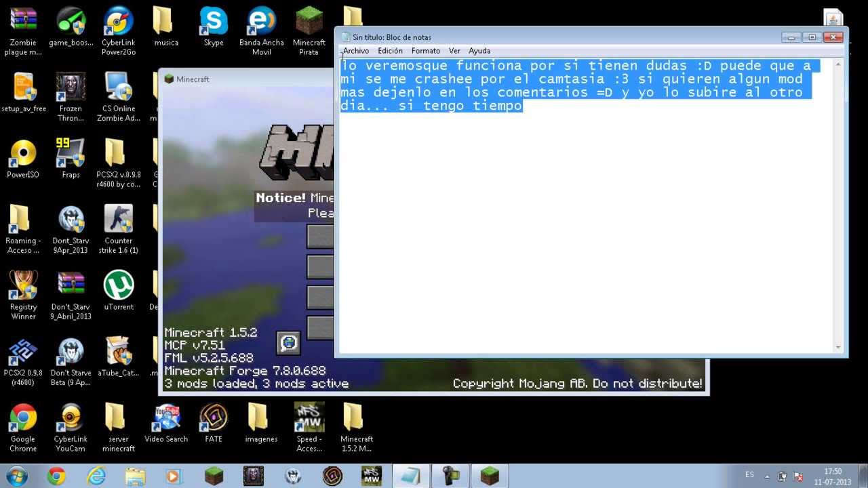The width and height of the screenshot is (868, 488).
Task: Open the setup_av_free installer icon
Action: click(23, 92)
